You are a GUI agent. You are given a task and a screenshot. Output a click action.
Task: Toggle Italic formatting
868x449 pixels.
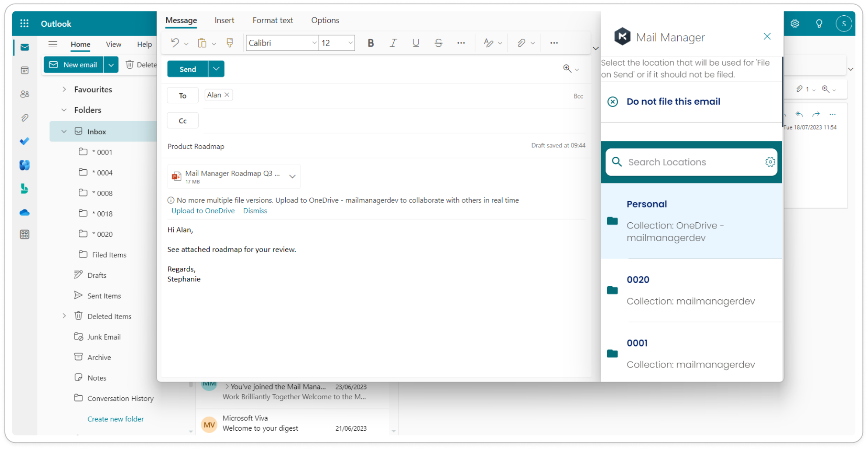pyautogui.click(x=393, y=43)
